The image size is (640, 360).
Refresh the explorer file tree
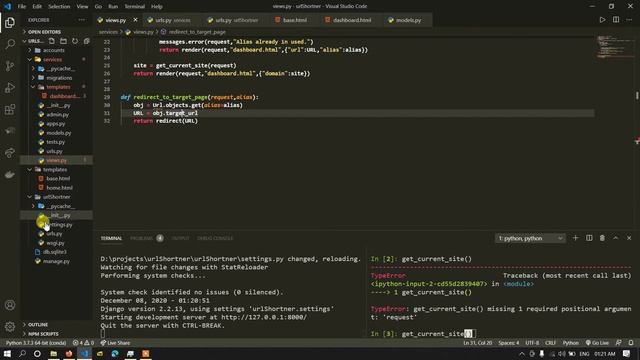[x=75, y=41]
